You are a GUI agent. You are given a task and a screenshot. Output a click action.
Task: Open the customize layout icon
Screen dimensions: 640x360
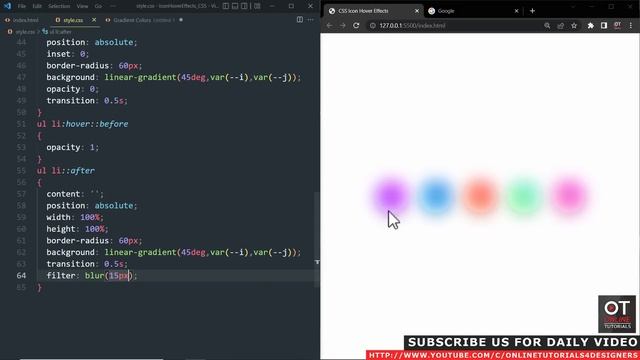tap(257, 6)
